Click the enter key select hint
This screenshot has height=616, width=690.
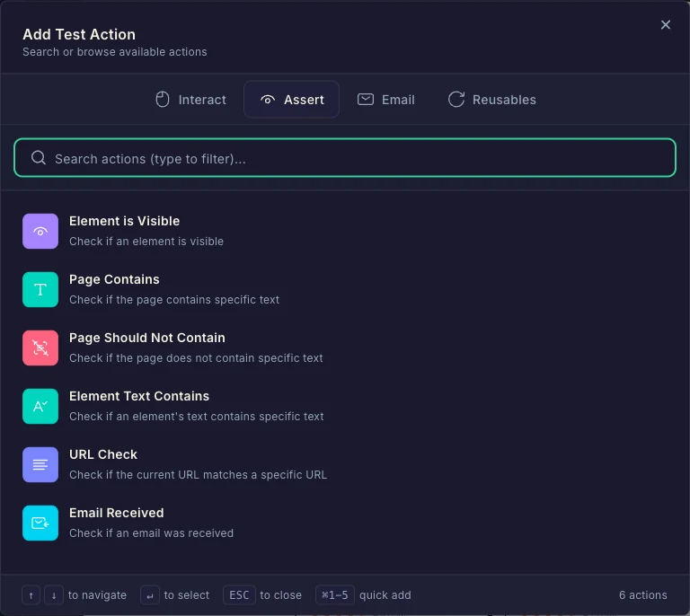pos(150,595)
